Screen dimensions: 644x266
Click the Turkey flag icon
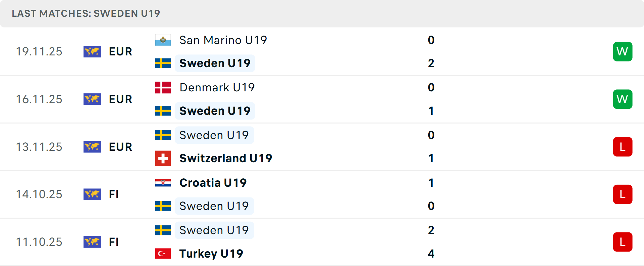click(x=163, y=254)
